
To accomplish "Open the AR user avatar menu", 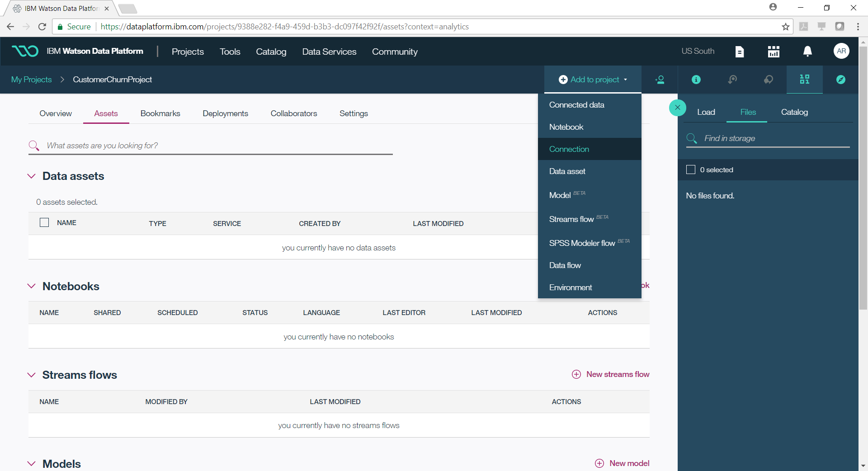I will point(841,51).
